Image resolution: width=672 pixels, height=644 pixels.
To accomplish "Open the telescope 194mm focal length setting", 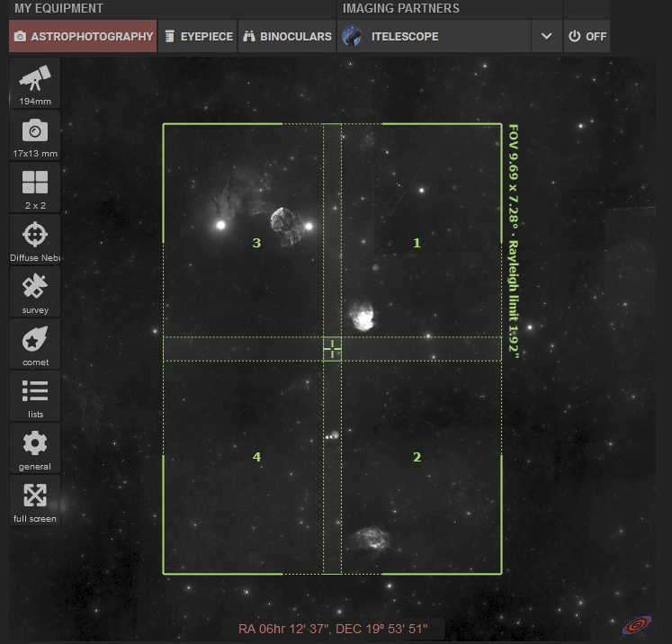I will pos(35,84).
